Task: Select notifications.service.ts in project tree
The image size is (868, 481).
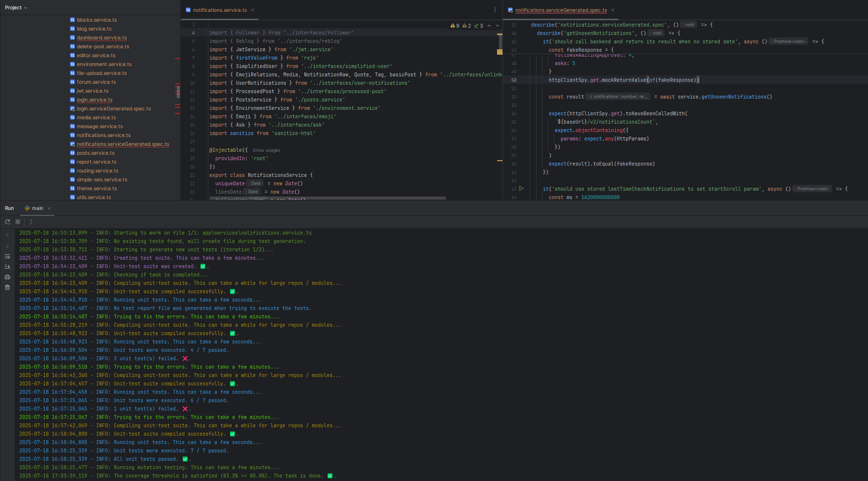Action: (100, 135)
